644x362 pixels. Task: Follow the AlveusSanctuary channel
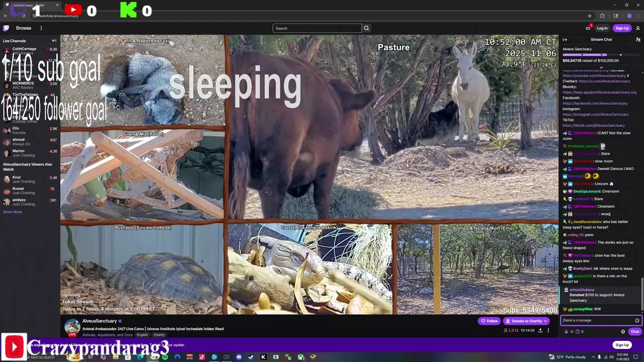[489, 321]
